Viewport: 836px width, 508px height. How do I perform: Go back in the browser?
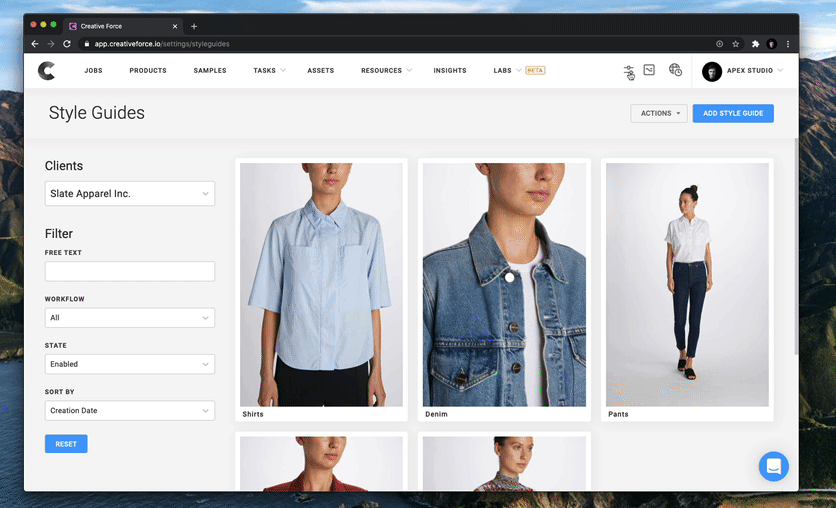pyautogui.click(x=35, y=44)
